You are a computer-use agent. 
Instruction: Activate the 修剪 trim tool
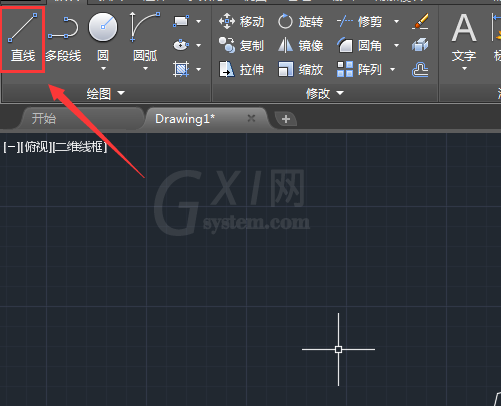click(359, 22)
